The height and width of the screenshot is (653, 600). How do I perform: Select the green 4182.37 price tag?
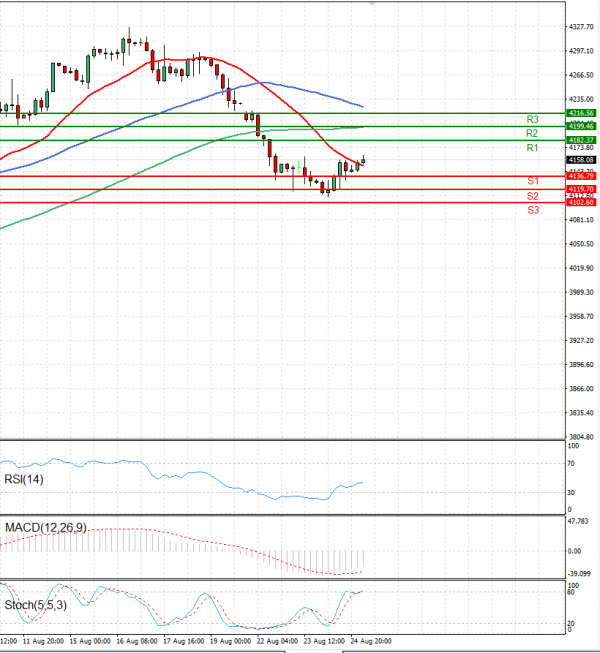pos(581,140)
